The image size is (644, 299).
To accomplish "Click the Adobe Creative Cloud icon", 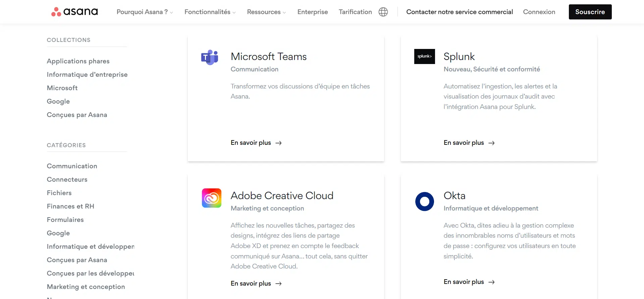I will pyautogui.click(x=211, y=198).
